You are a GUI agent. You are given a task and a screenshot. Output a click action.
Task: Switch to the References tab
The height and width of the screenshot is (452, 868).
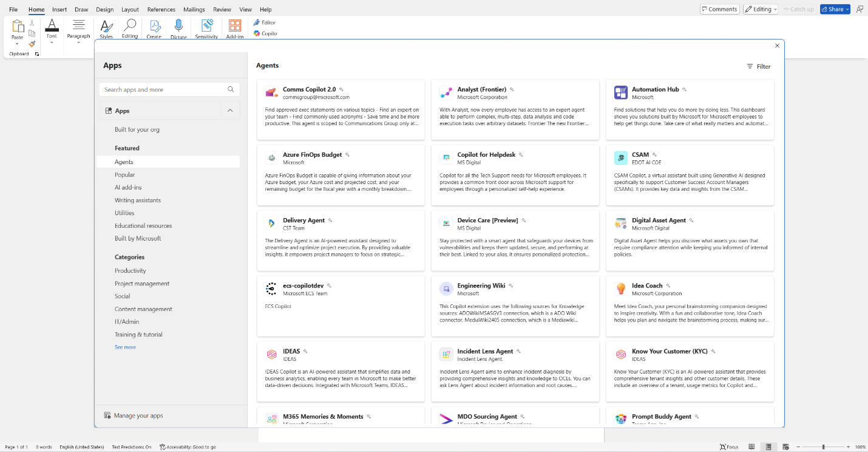pos(161,10)
